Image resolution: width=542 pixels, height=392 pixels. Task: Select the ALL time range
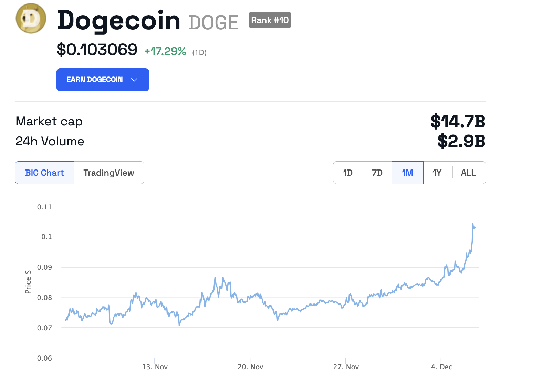click(468, 173)
